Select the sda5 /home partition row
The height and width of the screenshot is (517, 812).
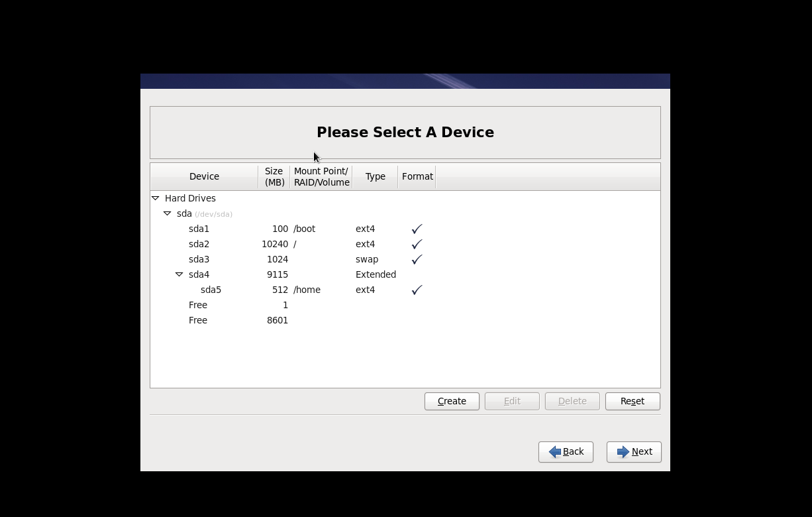pos(405,290)
